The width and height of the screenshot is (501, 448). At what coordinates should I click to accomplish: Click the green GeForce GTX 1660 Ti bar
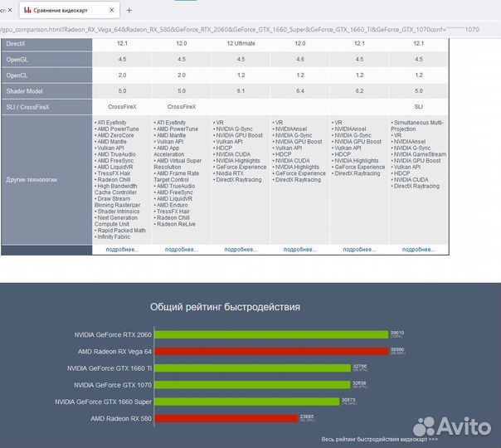point(255,368)
